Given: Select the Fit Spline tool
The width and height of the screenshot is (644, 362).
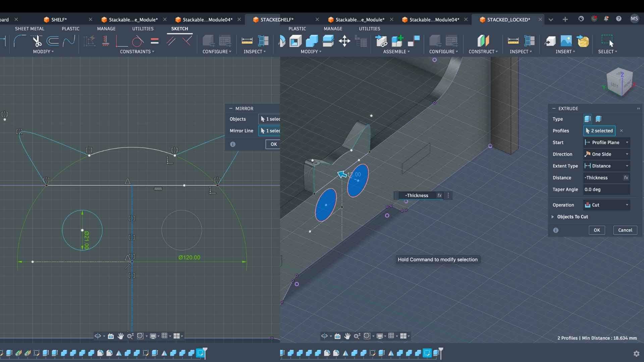Looking at the screenshot, I should pyautogui.click(x=69, y=41).
